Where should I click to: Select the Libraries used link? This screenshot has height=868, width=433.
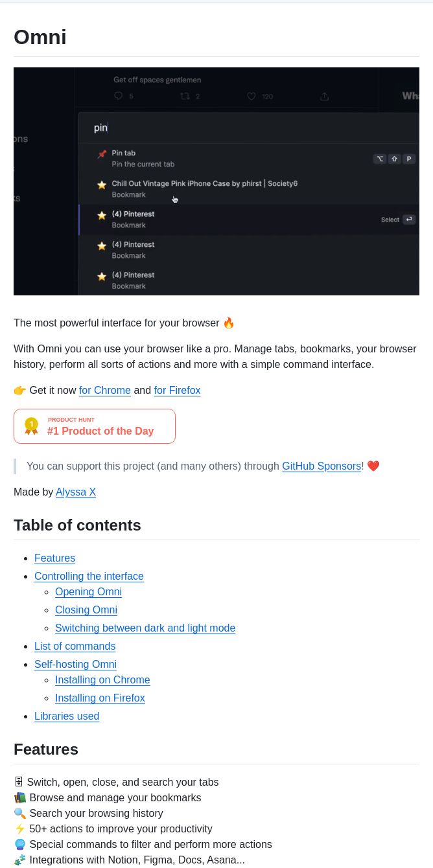coord(67,716)
